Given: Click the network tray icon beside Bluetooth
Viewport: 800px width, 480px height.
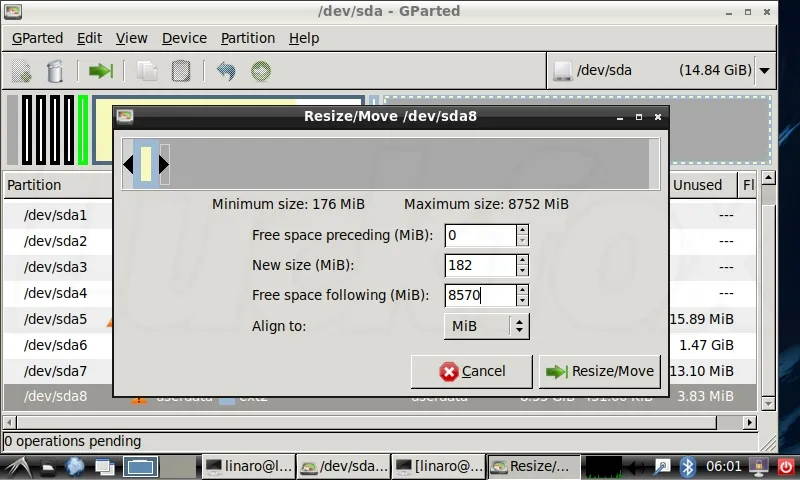Looking at the screenshot, I should pos(662,467).
